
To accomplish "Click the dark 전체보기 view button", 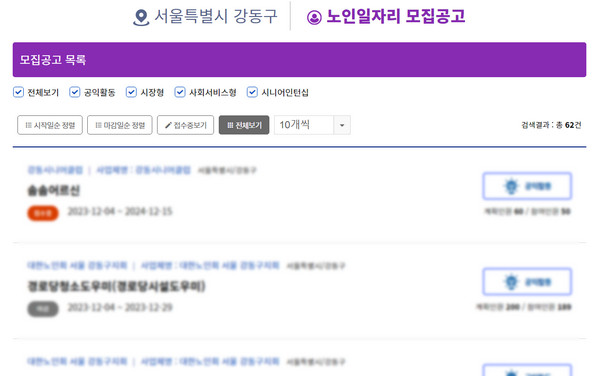I will tap(244, 125).
